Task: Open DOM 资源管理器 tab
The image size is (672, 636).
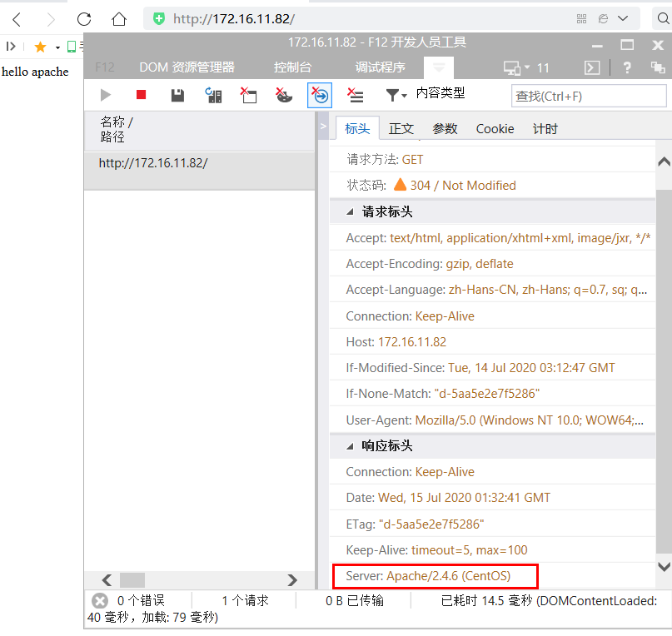Action: 187,67
